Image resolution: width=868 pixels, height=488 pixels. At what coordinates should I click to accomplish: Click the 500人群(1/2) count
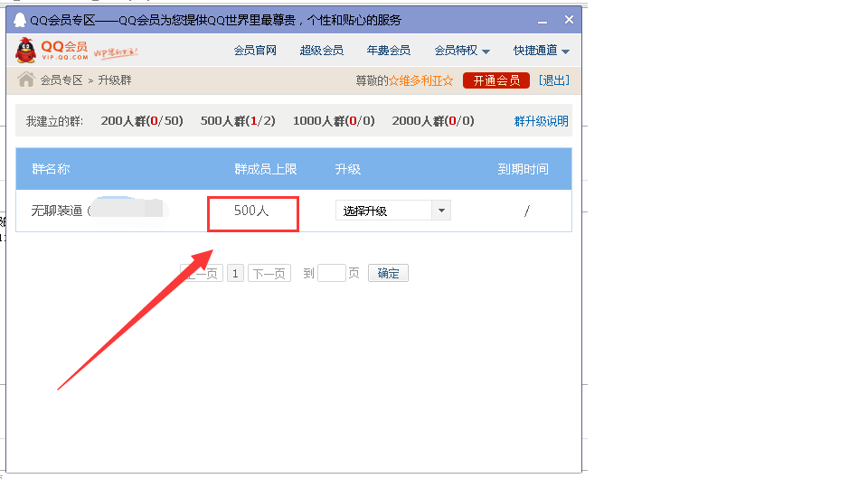click(x=238, y=120)
